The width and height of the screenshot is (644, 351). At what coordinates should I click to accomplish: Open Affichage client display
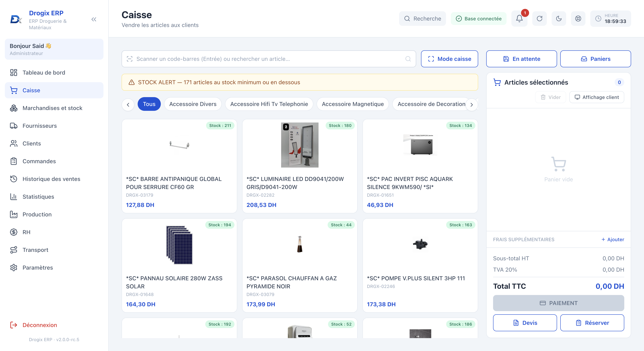[x=597, y=97]
